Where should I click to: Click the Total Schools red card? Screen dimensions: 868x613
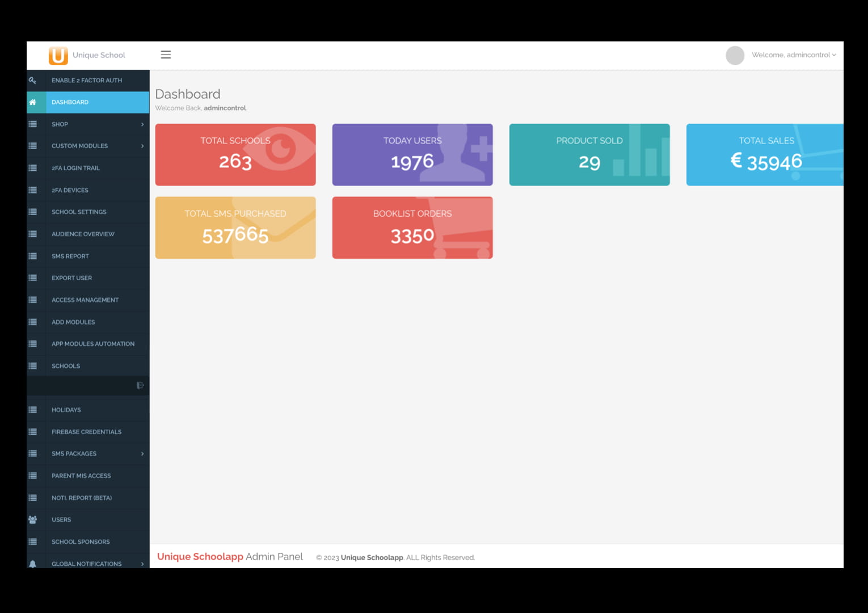tap(235, 155)
